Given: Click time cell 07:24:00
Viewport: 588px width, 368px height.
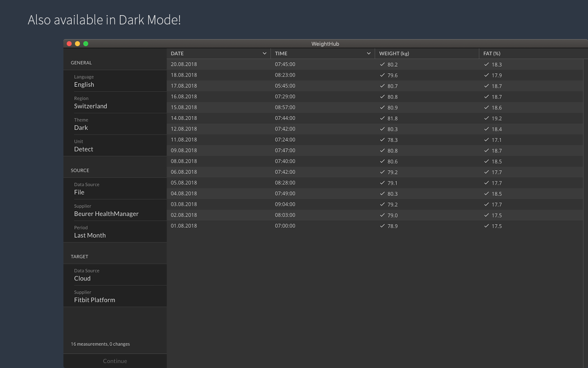Looking at the screenshot, I should coord(285,140).
